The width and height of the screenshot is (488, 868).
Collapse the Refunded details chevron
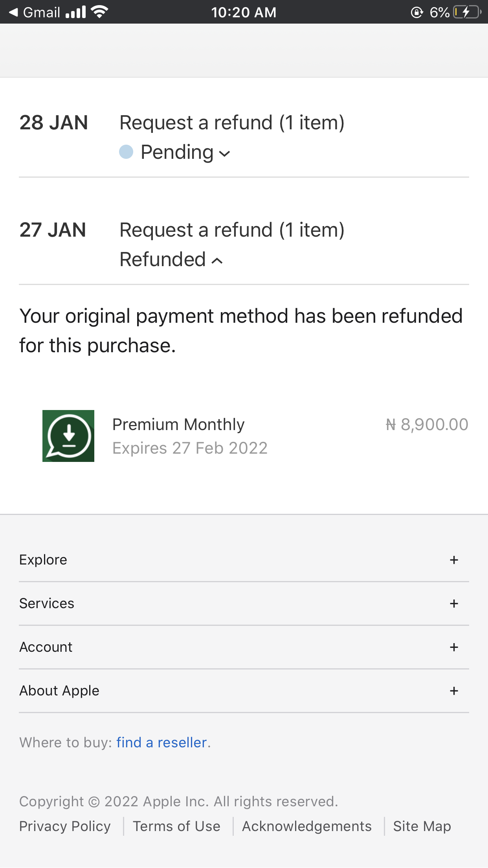pos(217,261)
